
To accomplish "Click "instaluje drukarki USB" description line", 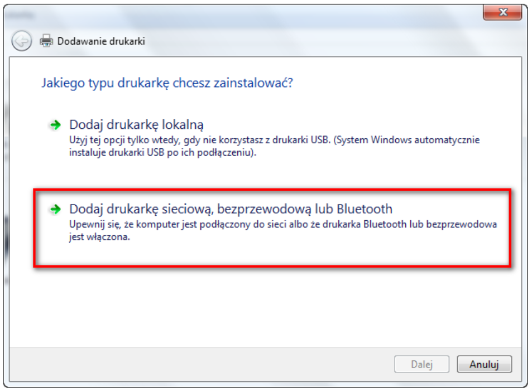I will [162, 152].
